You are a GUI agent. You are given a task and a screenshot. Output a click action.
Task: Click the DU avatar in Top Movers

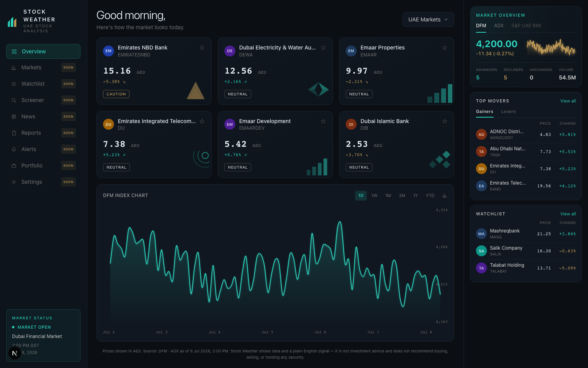(481, 169)
